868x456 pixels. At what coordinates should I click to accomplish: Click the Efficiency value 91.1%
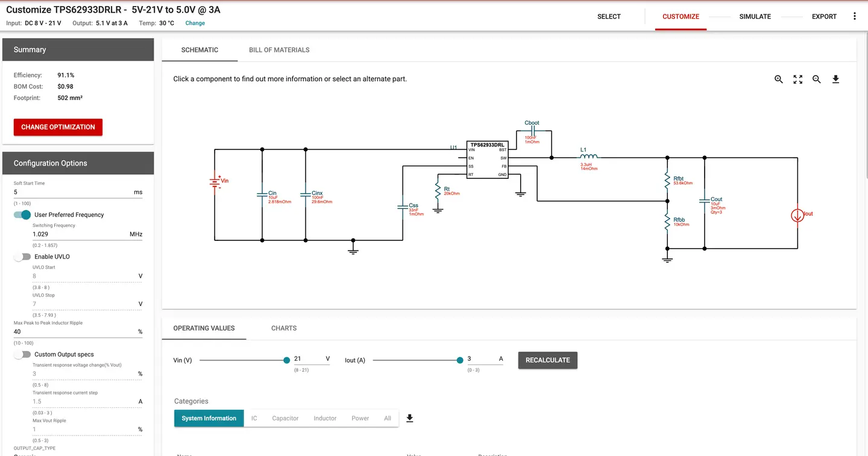66,75
